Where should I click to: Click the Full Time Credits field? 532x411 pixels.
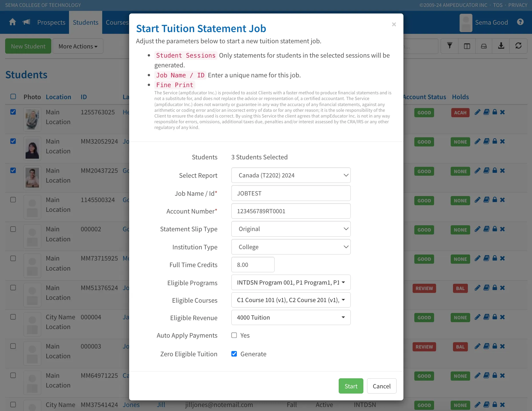[x=253, y=265]
